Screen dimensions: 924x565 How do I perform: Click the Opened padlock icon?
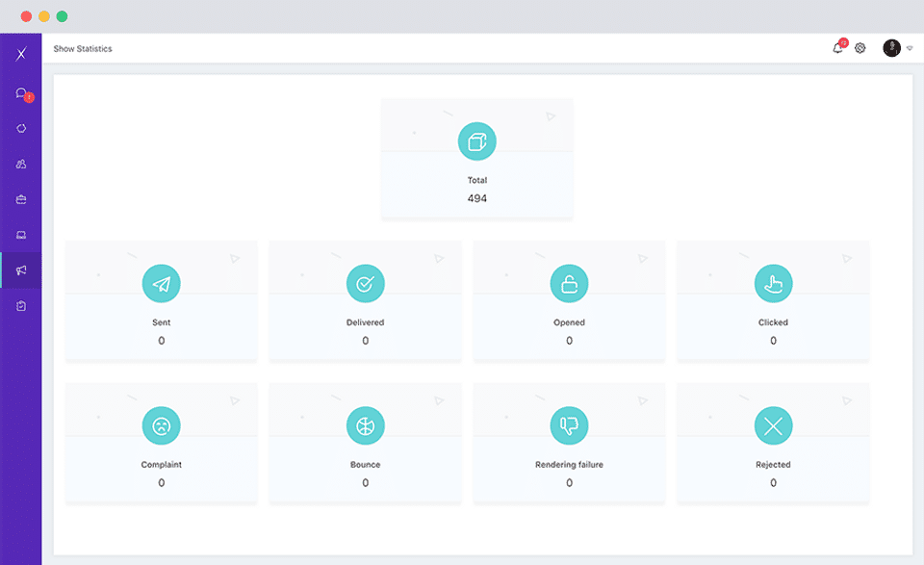569,283
